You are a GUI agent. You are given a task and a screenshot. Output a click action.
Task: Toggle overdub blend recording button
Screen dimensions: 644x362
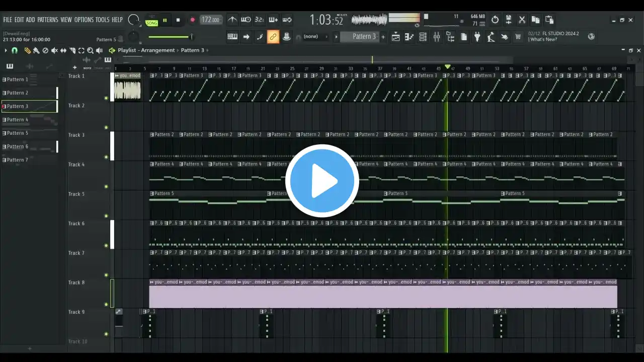point(273,20)
